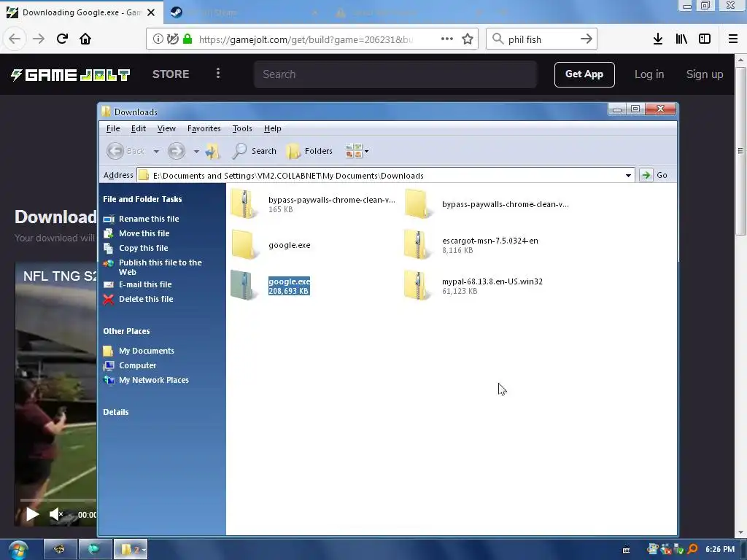Play the NFL TNG video
Image resolution: width=747 pixels, height=560 pixels.
32,514
